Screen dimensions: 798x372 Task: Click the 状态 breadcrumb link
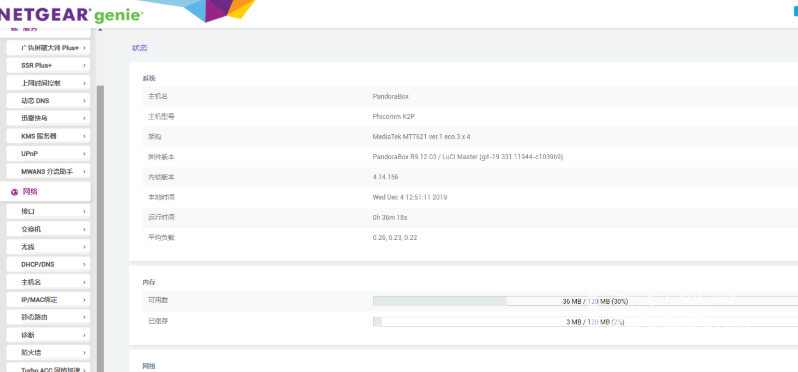click(139, 48)
